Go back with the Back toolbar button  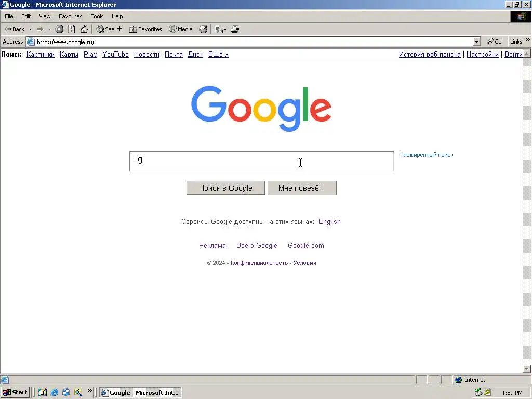click(14, 29)
